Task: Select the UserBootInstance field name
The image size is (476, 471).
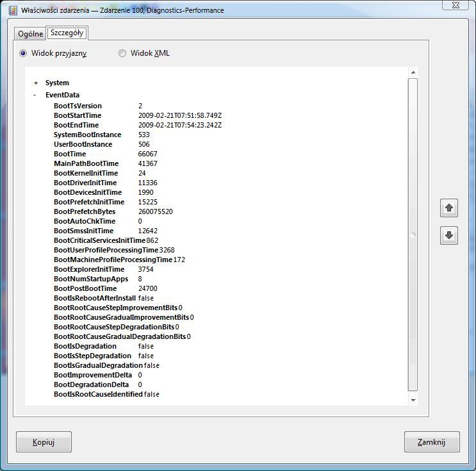Action: (83, 145)
